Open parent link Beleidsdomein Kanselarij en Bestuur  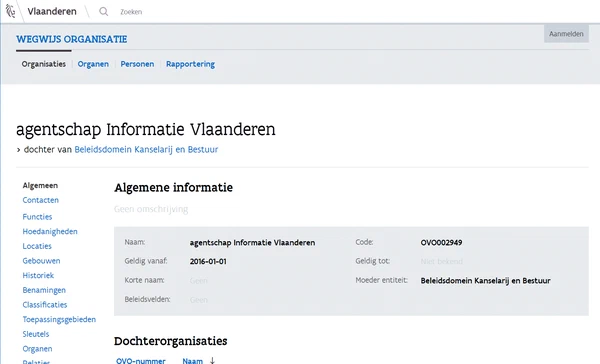(x=146, y=149)
